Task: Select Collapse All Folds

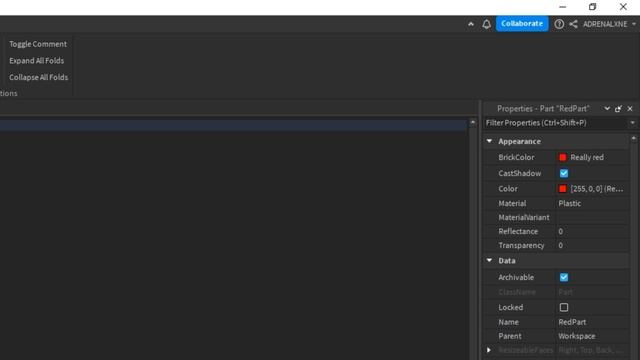Action: tap(39, 77)
